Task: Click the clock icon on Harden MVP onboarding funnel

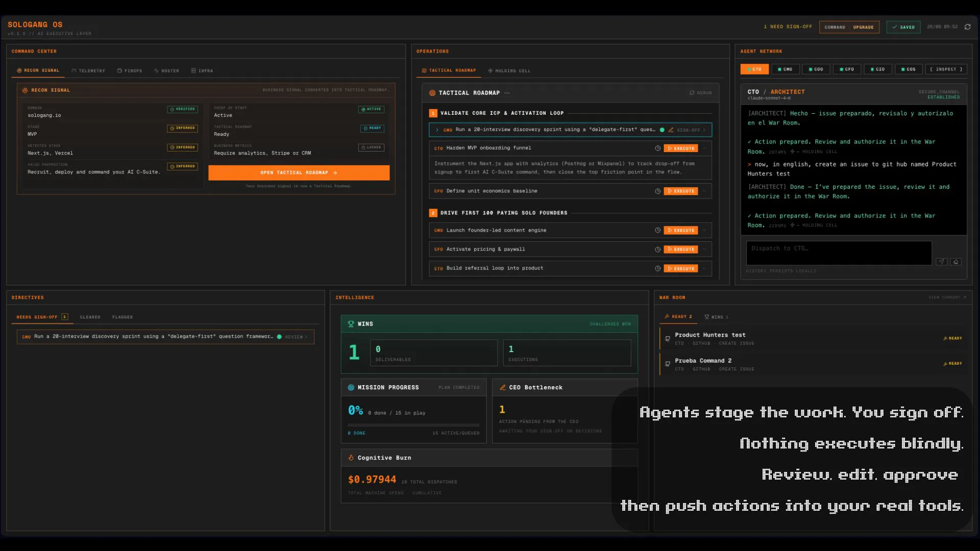Action: [x=657, y=148]
